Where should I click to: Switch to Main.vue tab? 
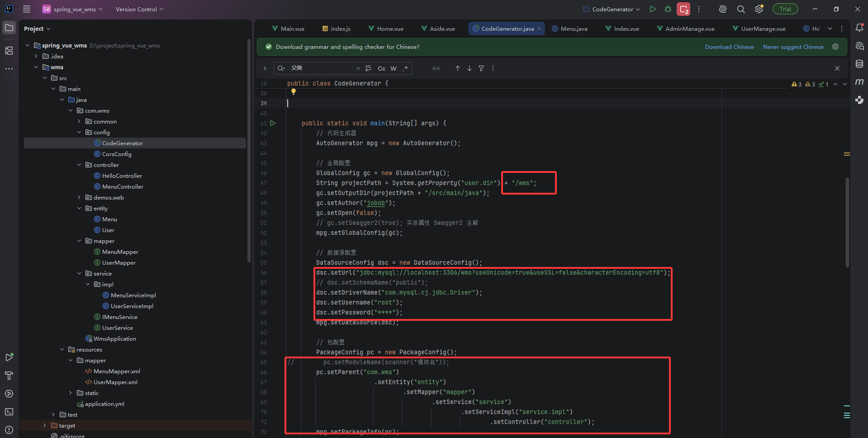pos(288,29)
